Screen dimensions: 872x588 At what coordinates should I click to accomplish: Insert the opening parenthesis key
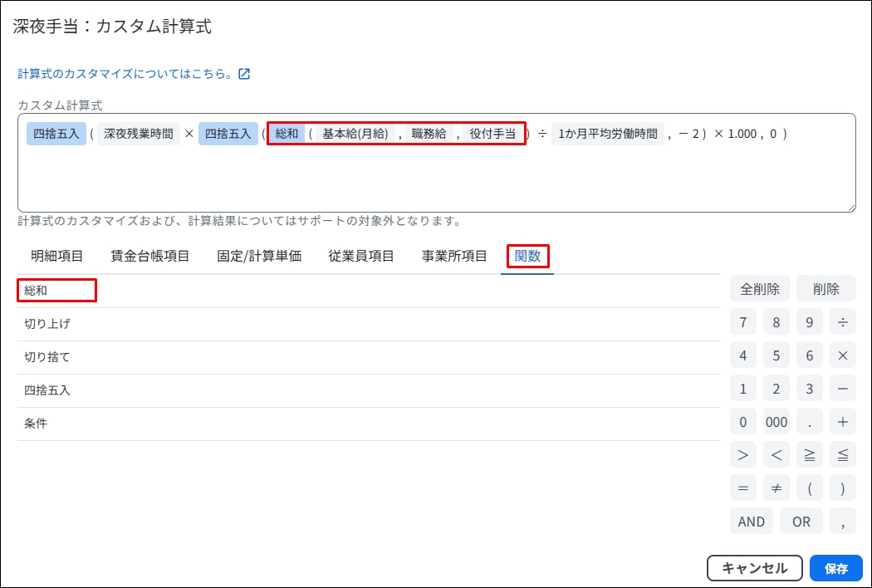point(809,488)
